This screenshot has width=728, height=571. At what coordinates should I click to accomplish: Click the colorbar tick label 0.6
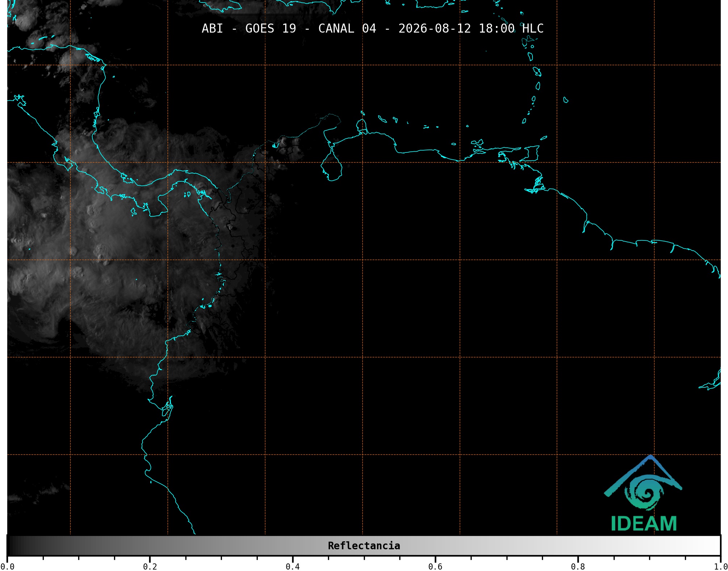tap(435, 566)
